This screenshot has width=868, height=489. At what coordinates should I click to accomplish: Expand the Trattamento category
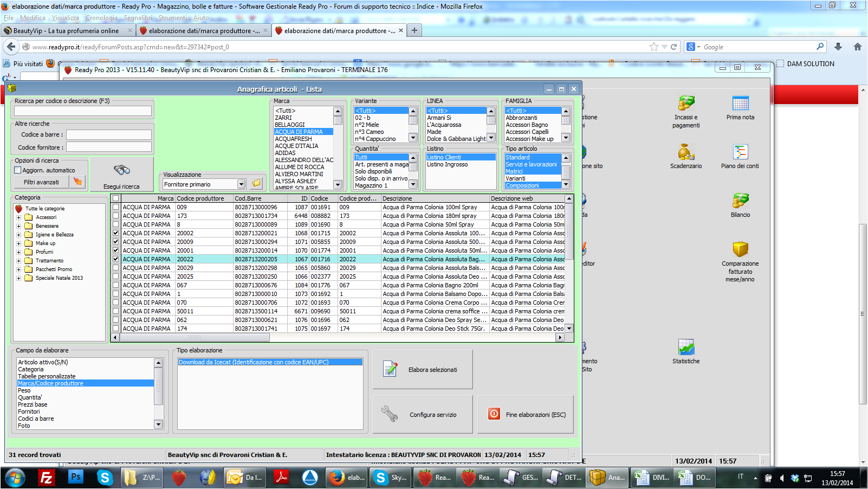click(18, 261)
